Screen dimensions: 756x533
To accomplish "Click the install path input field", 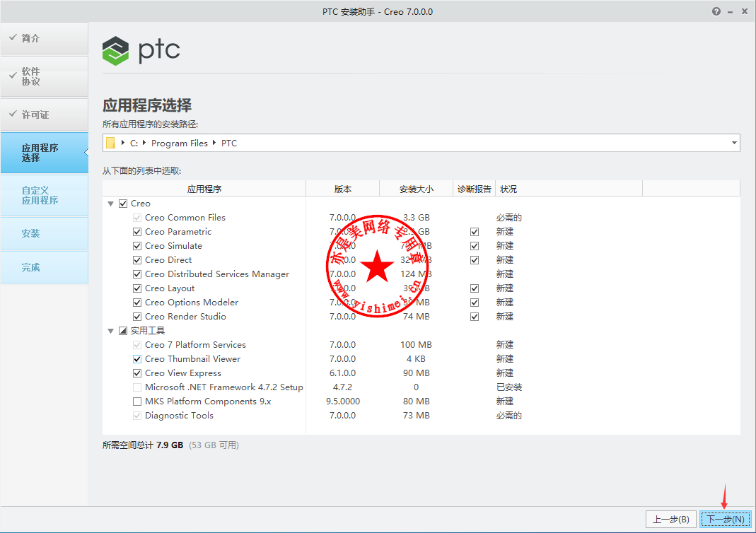I will tap(421, 143).
